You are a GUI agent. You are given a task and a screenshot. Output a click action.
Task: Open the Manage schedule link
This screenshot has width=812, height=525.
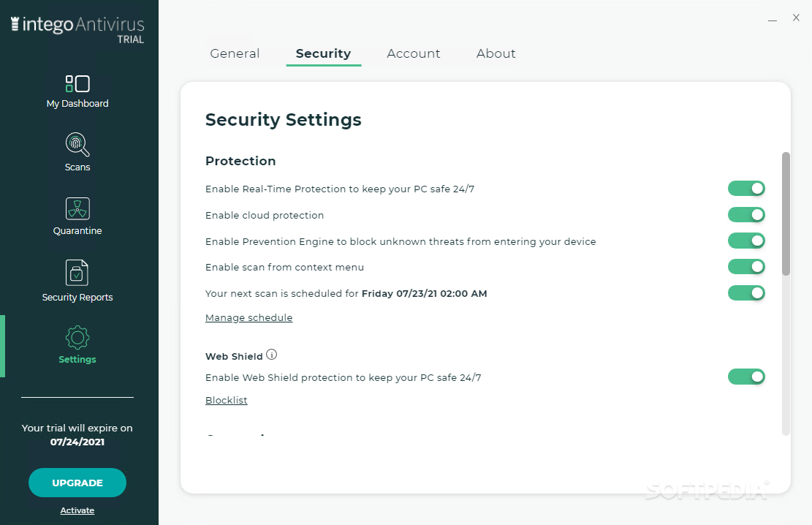(x=248, y=317)
